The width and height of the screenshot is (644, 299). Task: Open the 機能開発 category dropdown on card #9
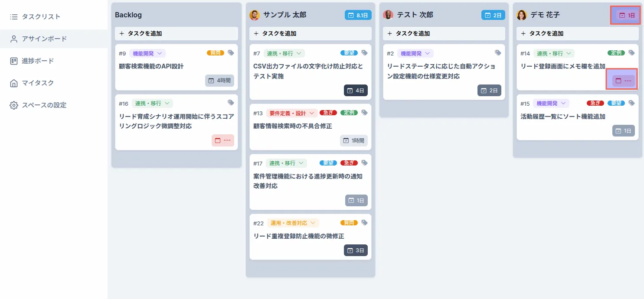click(147, 53)
